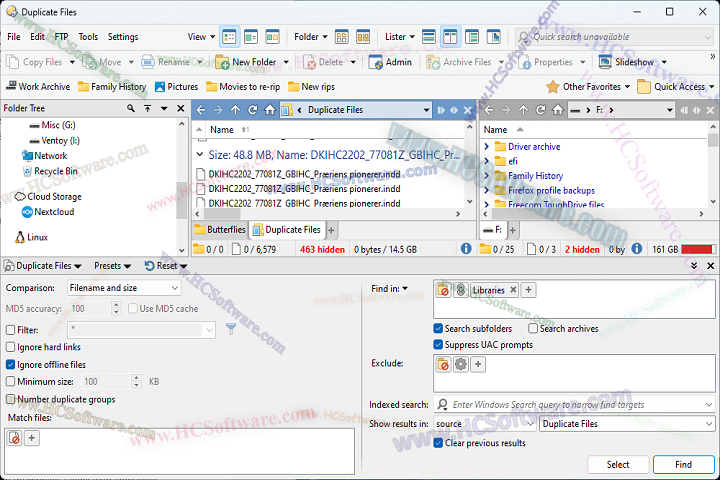Image resolution: width=720 pixels, height=480 pixels.
Task: Open the Show results in source dropdown
Action: point(484,424)
